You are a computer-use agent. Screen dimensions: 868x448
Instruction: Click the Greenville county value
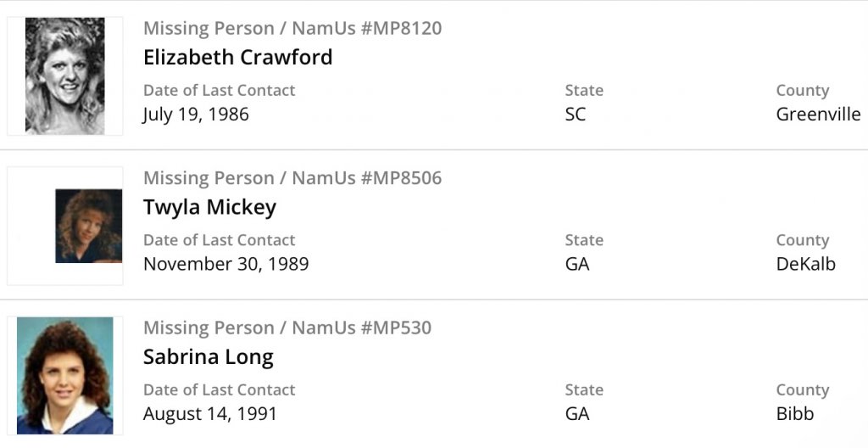point(818,115)
